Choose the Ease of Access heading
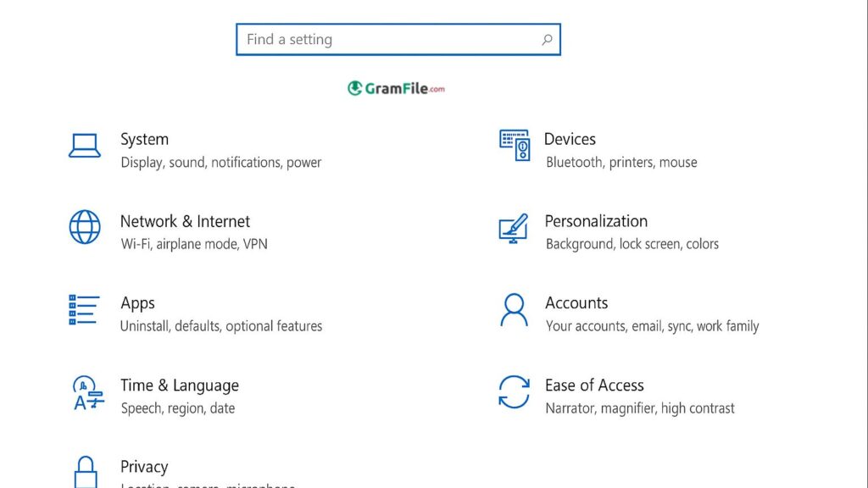This screenshot has height=488, width=868. (594, 385)
